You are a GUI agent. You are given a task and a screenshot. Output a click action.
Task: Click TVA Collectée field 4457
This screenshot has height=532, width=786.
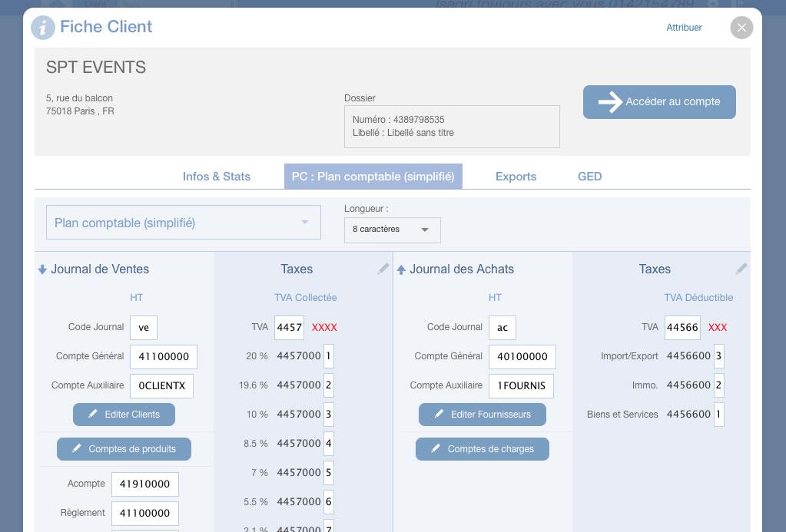tap(289, 328)
